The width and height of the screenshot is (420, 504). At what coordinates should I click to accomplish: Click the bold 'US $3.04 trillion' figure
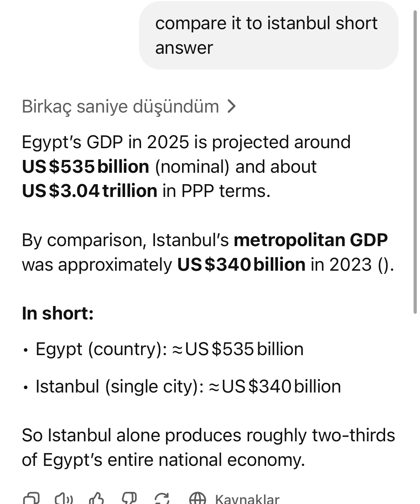(89, 191)
